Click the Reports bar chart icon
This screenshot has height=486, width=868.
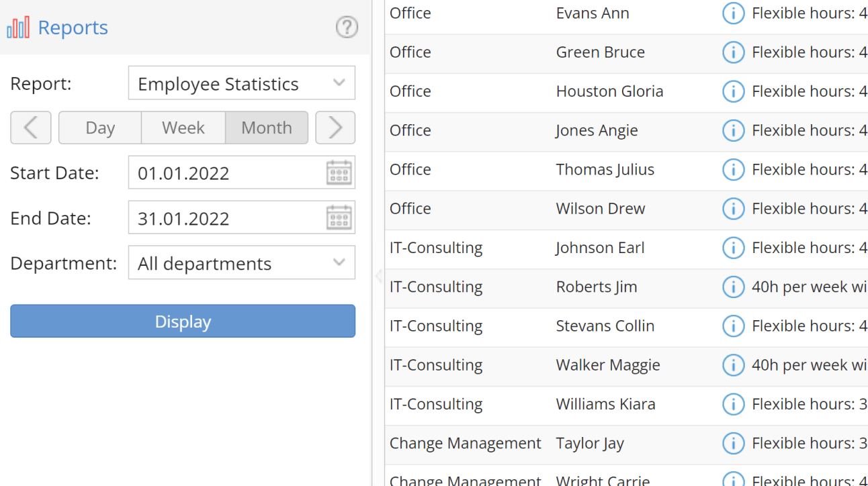pos(17,27)
